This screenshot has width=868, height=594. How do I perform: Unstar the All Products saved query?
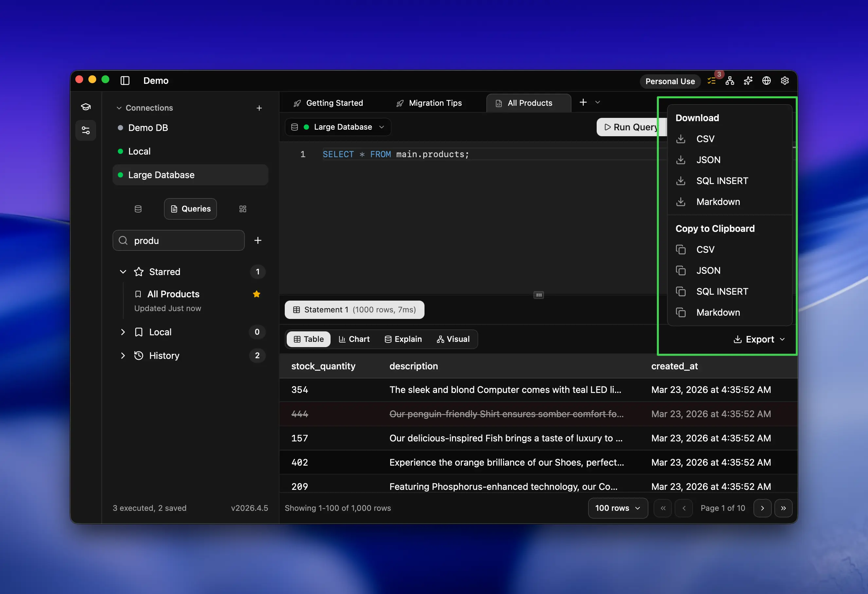coord(257,294)
